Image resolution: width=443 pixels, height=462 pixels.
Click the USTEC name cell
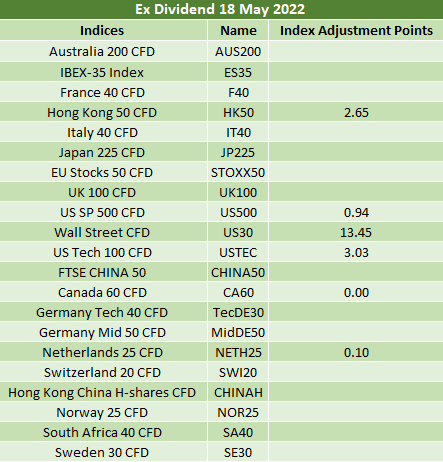(x=238, y=253)
